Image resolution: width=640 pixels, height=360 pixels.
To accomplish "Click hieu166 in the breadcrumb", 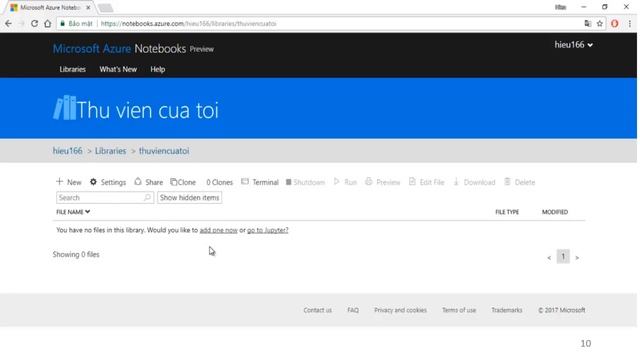I will tap(67, 151).
